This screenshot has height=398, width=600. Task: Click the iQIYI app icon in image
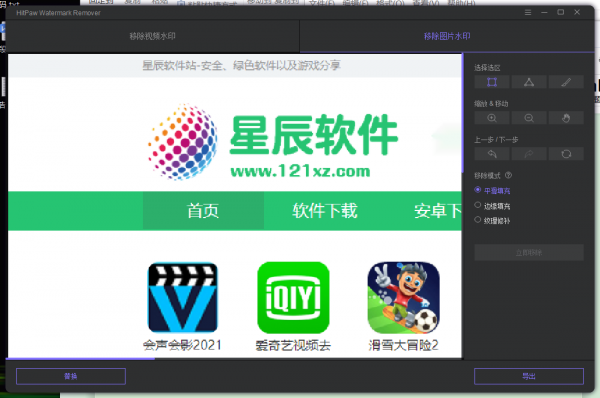click(x=293, y=298)
